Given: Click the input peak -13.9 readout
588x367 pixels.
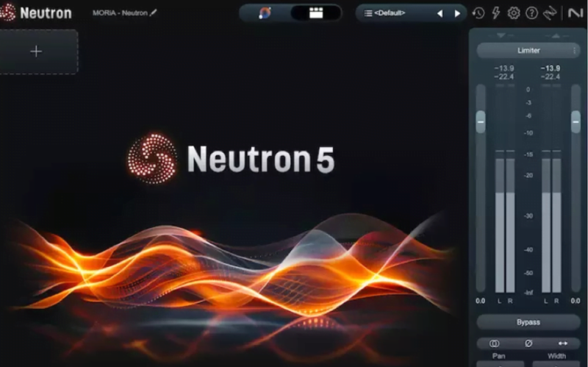Looking at the screenshot, I should (x=504, y=68).
